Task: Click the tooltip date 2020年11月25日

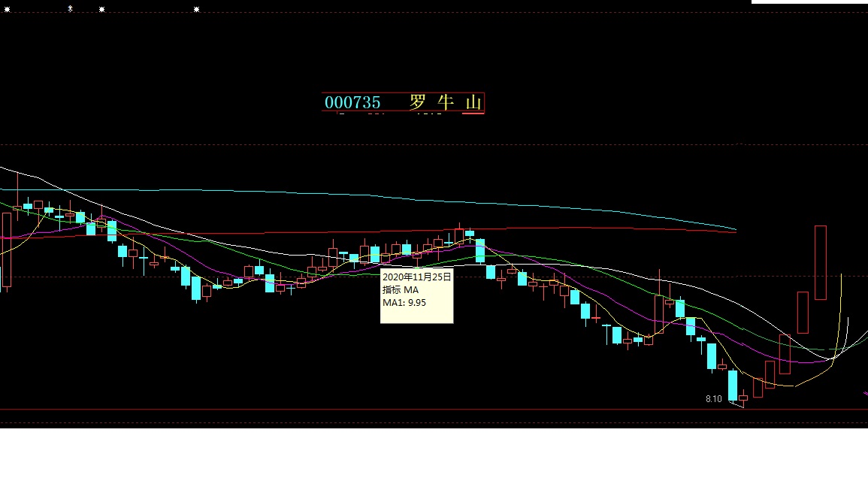Action: pyautogui.click(x=417, y=277)
